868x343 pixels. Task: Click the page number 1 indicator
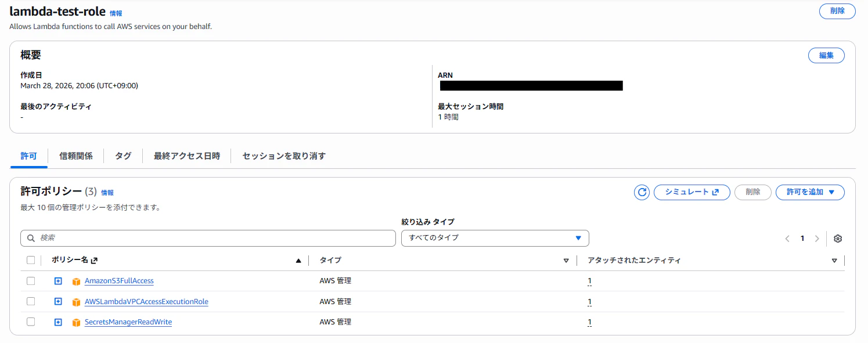pos(802,239)
